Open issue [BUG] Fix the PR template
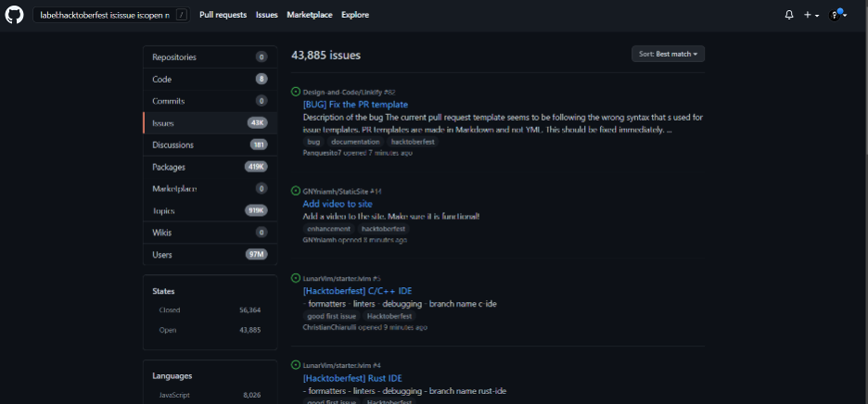Image resolution: width=868 pixels, height=404 pixels. click(x=355, y=104)
